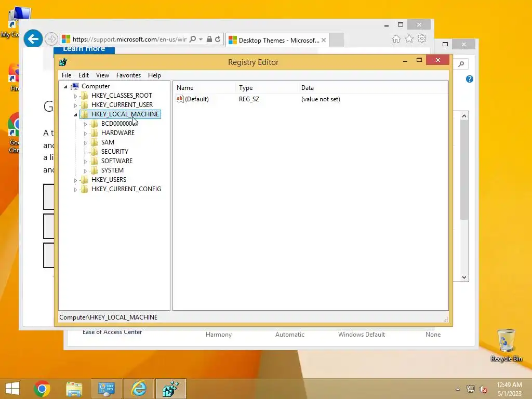This screenshot has width=532, height=399.
Task: Open IE Tools gear menu
Action: [422, 38]
